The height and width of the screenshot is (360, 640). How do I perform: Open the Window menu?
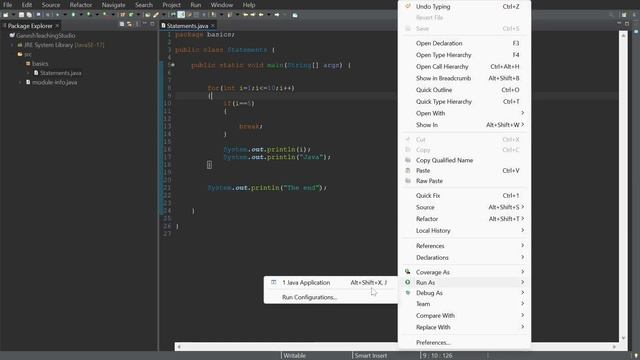[x=222, y=5]
